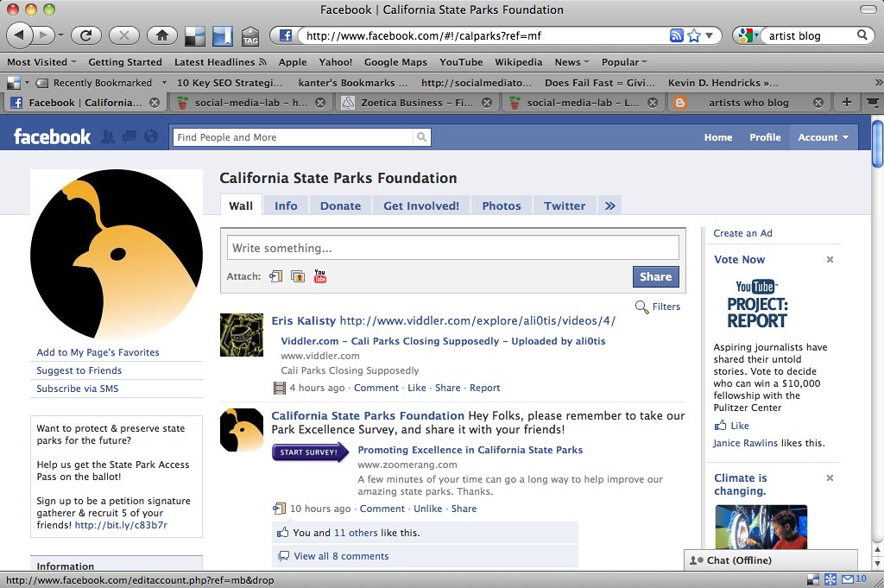Bookmark the page with the star icon

pyautogui.click(x=693, y=35)
